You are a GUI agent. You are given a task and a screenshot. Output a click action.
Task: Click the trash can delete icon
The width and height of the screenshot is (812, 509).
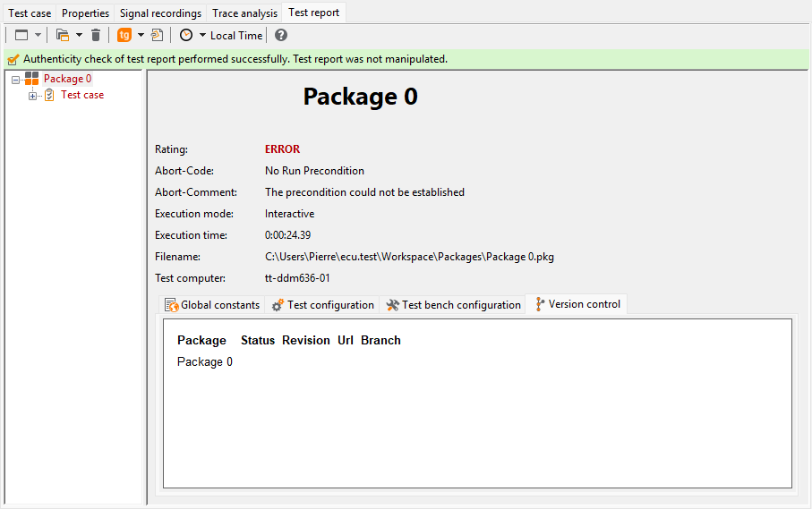(96, 35)
